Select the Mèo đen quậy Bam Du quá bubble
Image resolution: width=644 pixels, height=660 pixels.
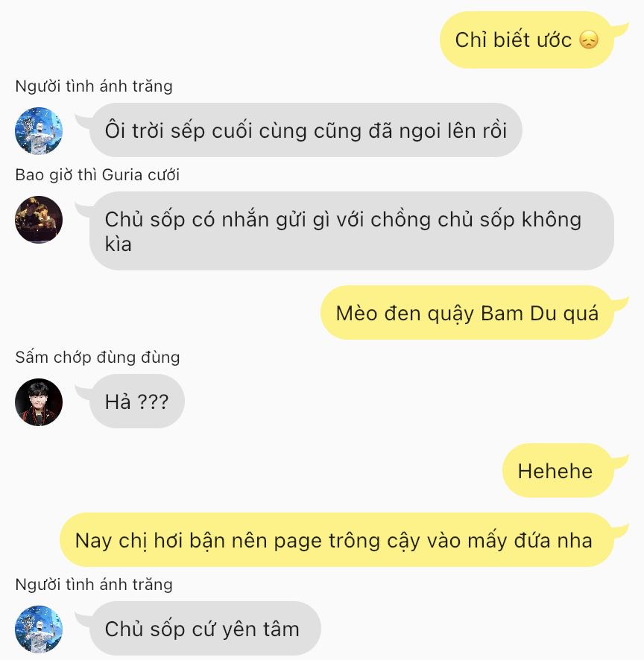(x=467, y=313)
